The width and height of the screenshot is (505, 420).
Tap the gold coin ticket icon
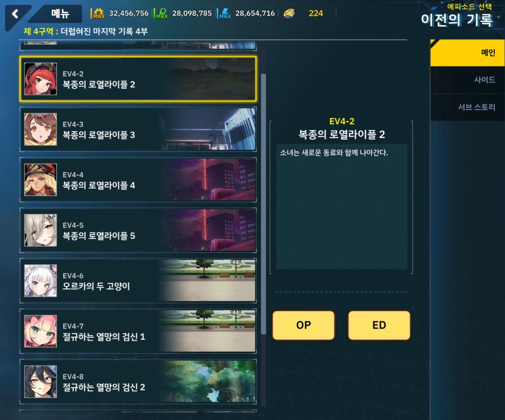pos(289,13)
